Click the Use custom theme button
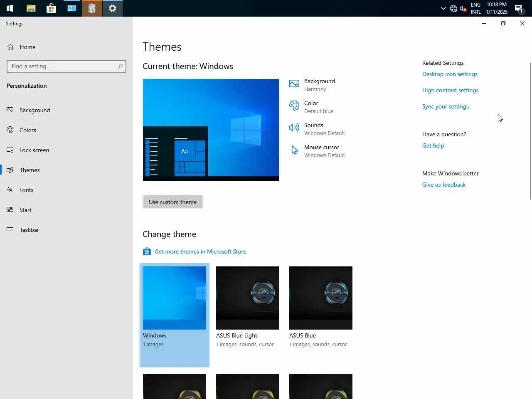This screenshot has width=532, height=399. pos(173,202)
